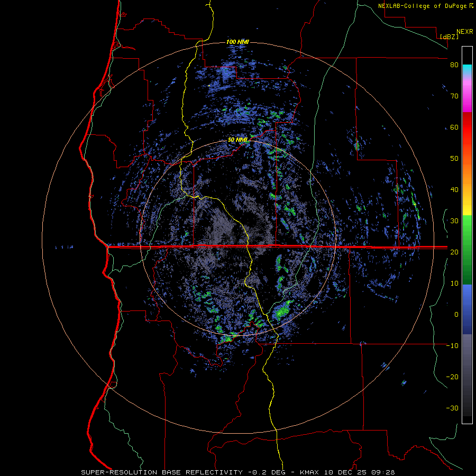Click the 40 value on the dBZ scale

(x=454, y=190)
